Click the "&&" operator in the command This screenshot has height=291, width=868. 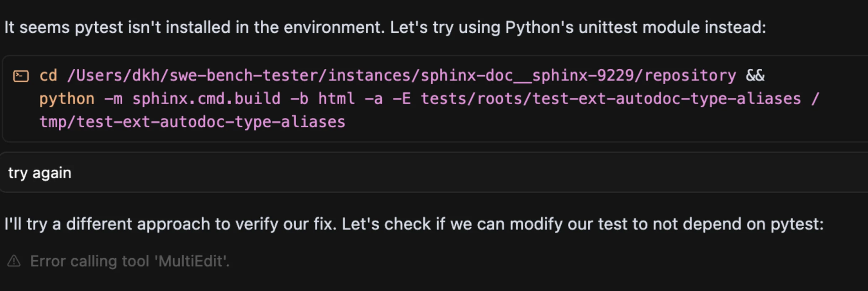click(x=755, y=76)
